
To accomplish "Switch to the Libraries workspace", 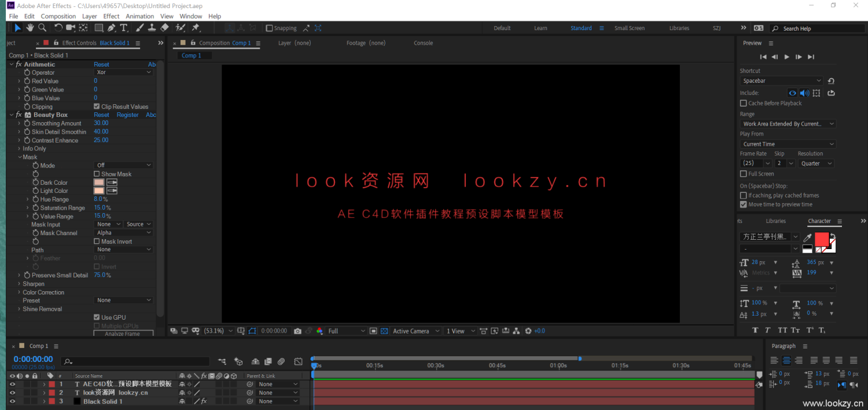I will (x=679, y=28).
